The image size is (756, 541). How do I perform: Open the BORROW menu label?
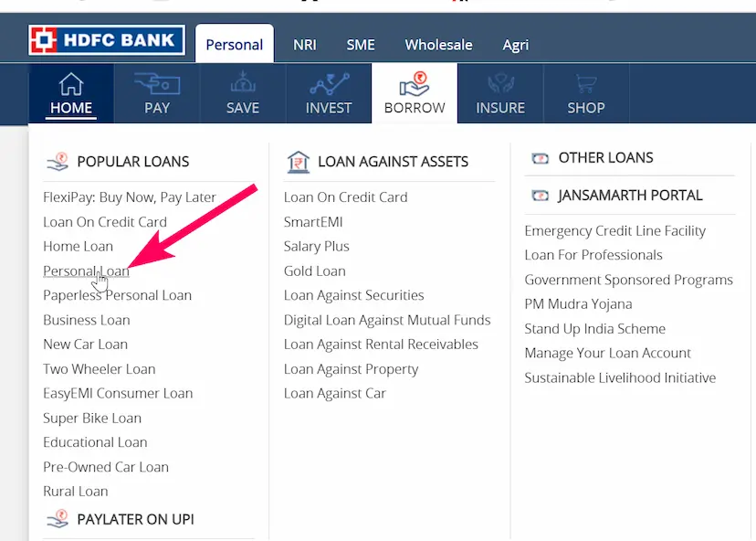(x=415, y=108)
